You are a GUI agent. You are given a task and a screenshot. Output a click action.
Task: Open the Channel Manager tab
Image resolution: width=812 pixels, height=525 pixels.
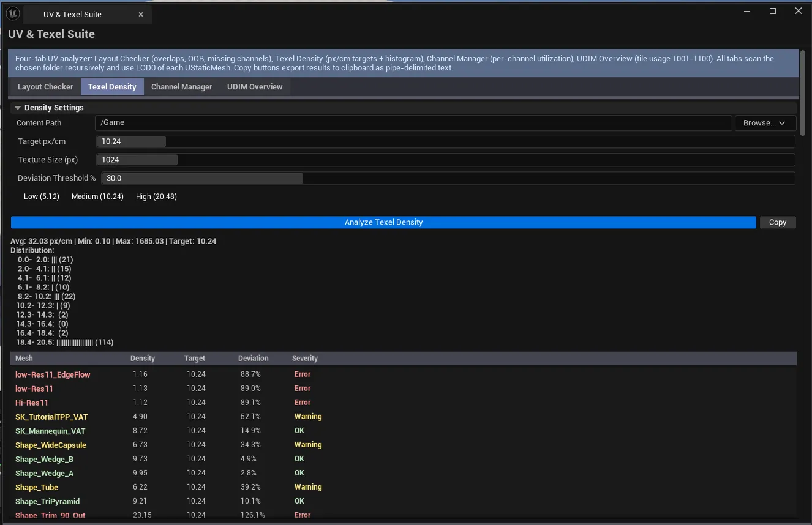(x=182, y=87)
